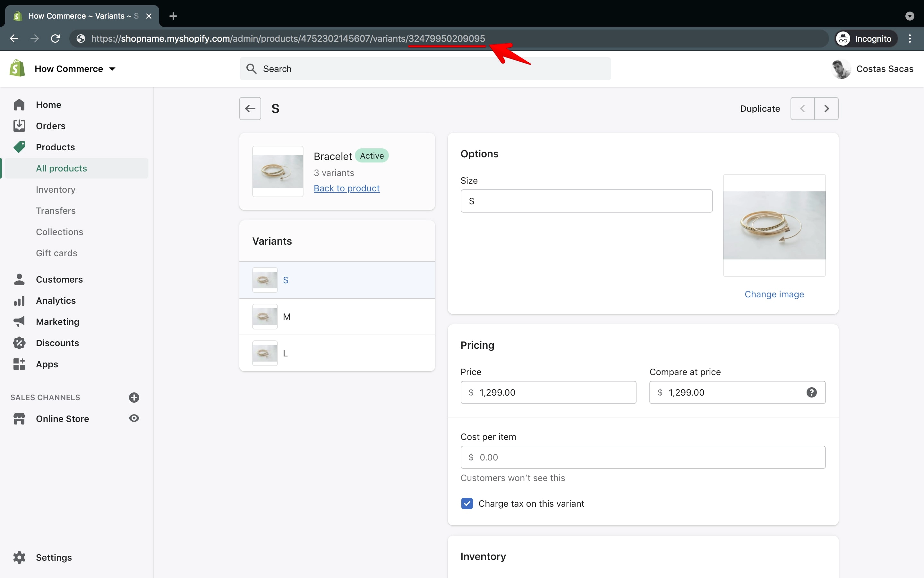Image resolution: width=924 pixels, height=578 pixels.
Task: Click Duplicate variant button
Action: (760, 109)
